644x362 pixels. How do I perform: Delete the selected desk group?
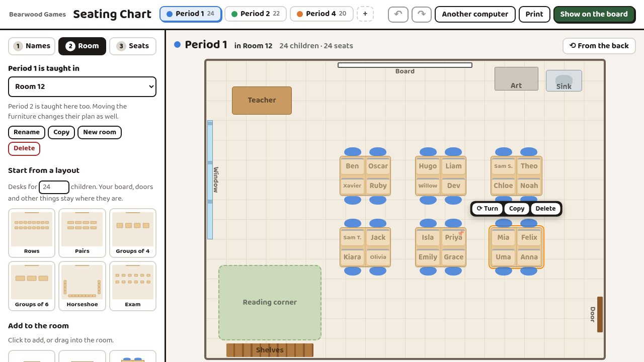point(545,209)
